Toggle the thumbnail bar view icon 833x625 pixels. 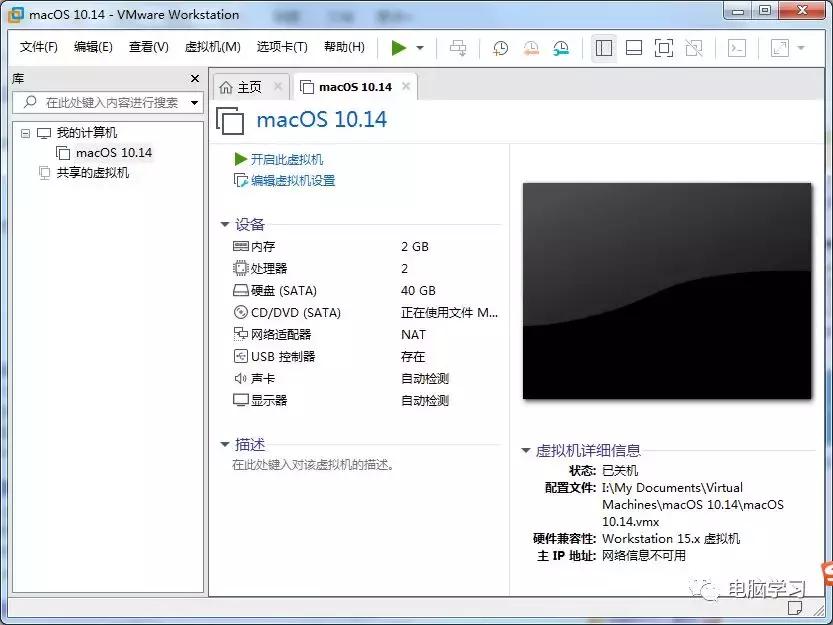coord(634,48)
